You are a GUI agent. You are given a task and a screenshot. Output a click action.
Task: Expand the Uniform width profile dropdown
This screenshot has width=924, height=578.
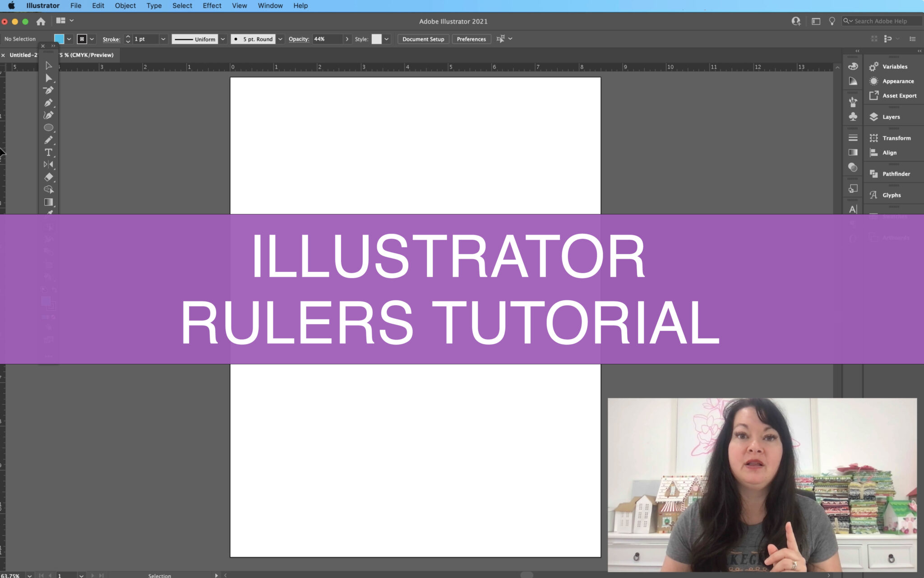coord(222,39)
